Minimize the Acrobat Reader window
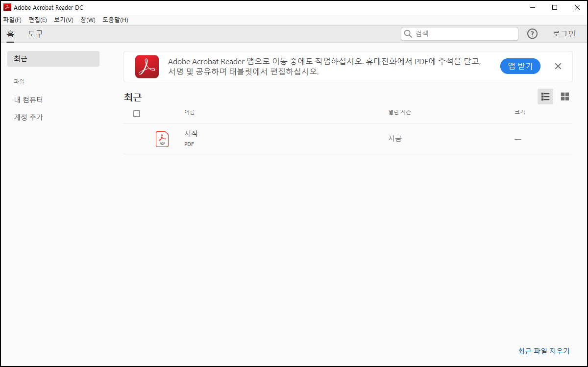This screenshot has width=588, height=367. (x=532, y=7)
